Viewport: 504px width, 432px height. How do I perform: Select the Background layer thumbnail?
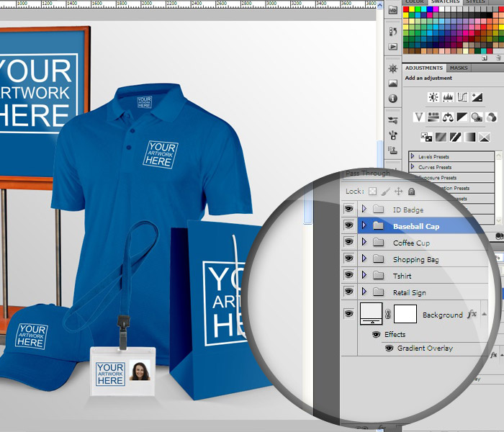pyautogui.click(x=372, y=314)
